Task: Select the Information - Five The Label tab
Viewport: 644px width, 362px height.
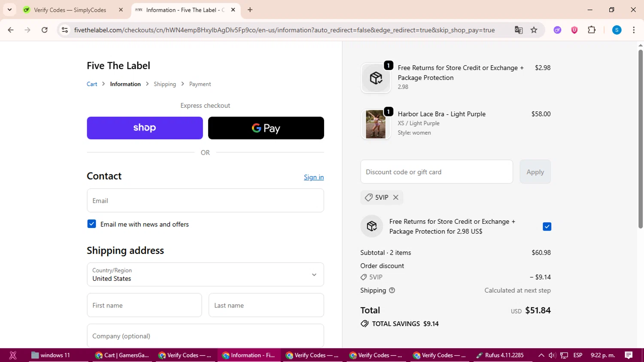Action: coord(185,10)
